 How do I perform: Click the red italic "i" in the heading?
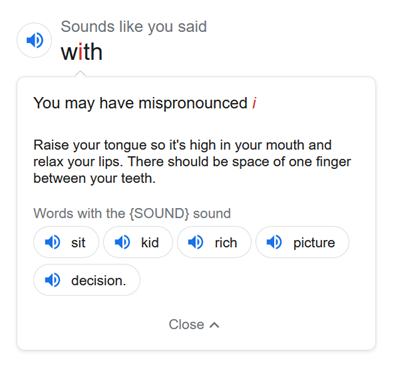pyautogui.click(x=254, y=103)
